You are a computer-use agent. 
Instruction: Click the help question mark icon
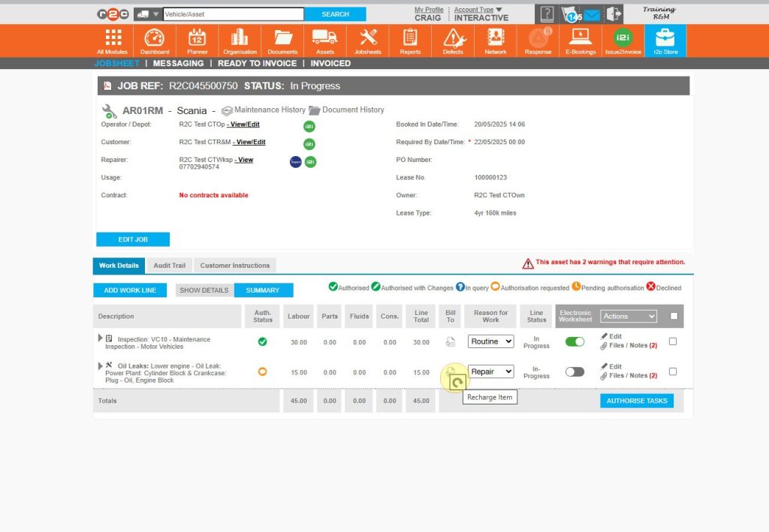click(x=547, y=14)
